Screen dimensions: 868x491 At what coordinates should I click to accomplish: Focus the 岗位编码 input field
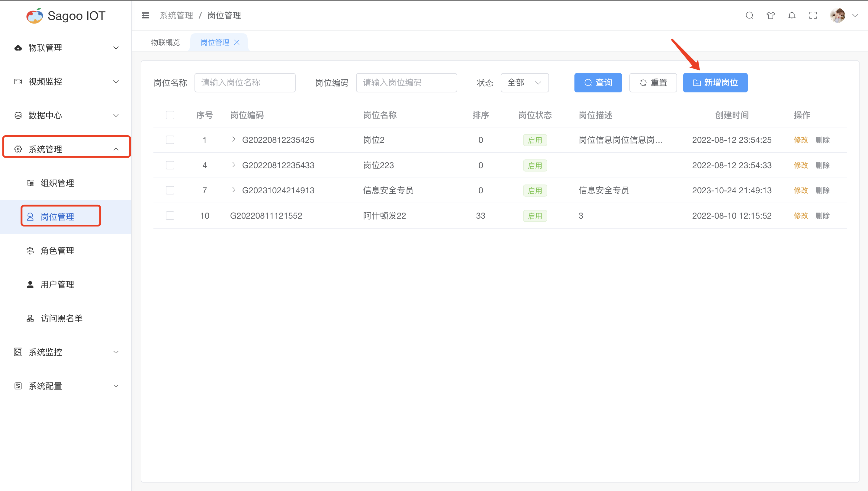click(x=406, y=83)
